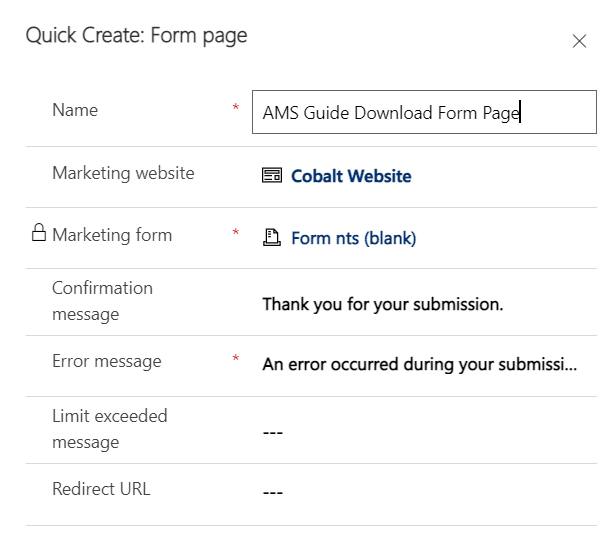This screenshot has height=533, width=613.
Task: Click the Name text input field
Action: click(x=423, y=113)
